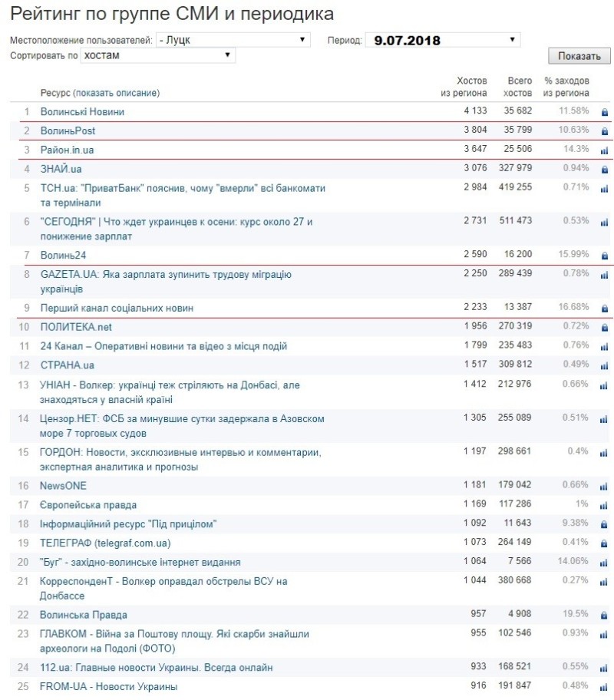The width and height of the screenshot is (614, 700).
Task: Click the lock icon beside ПОЛИТЕКА.net
Action: pos(604,328)
